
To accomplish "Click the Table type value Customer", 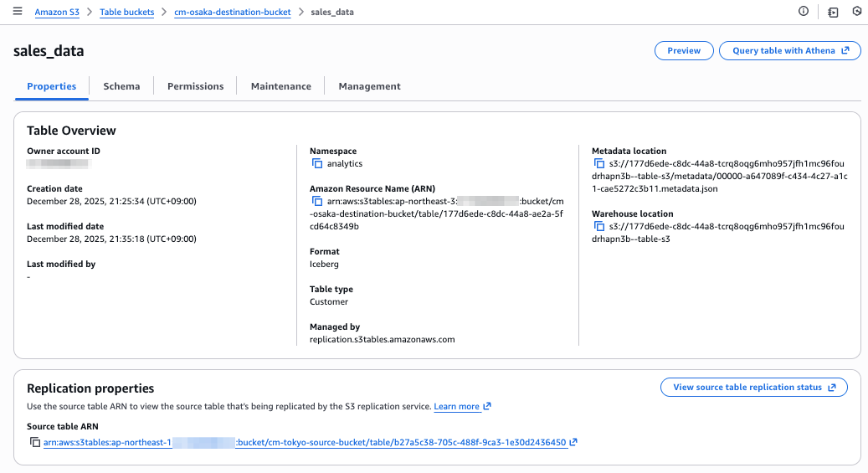I will tap(329, 302).
